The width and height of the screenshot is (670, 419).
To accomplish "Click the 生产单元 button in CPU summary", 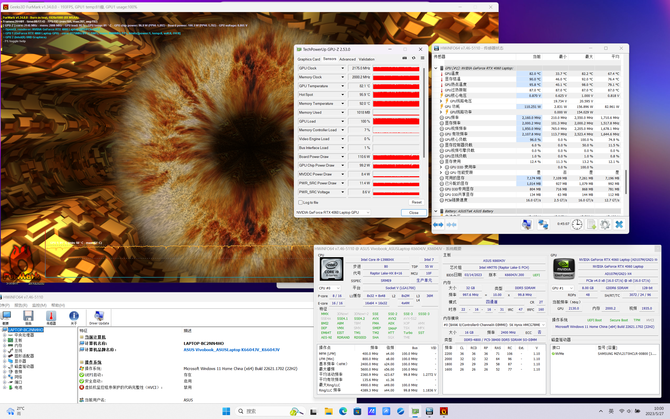I will [424, 280].
